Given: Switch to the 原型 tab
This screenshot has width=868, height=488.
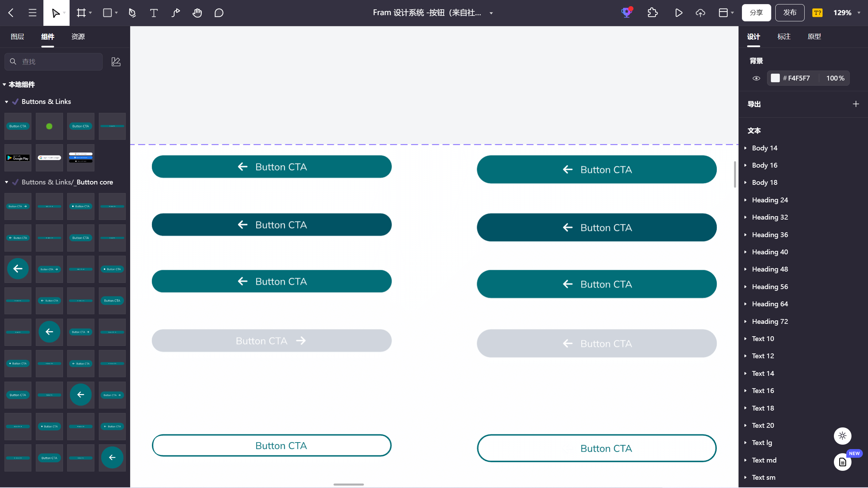Looking at the screenshot, I should point(814,36).
